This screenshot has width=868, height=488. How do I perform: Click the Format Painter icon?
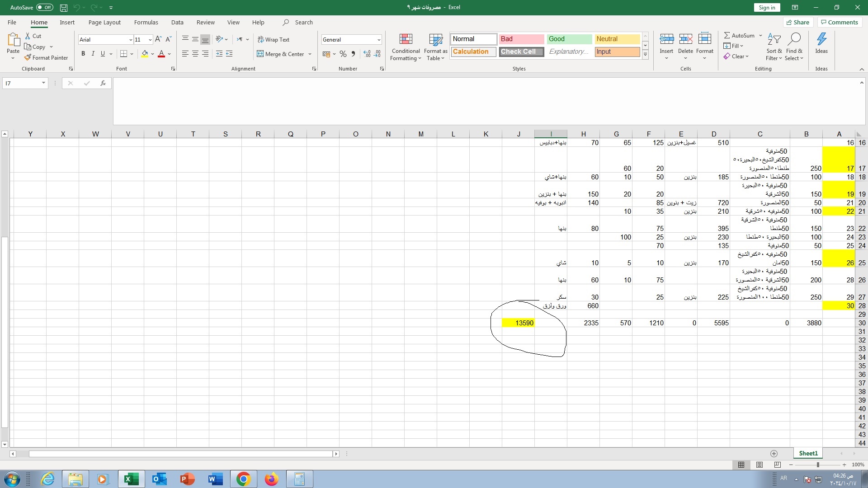tap(28, 57)
